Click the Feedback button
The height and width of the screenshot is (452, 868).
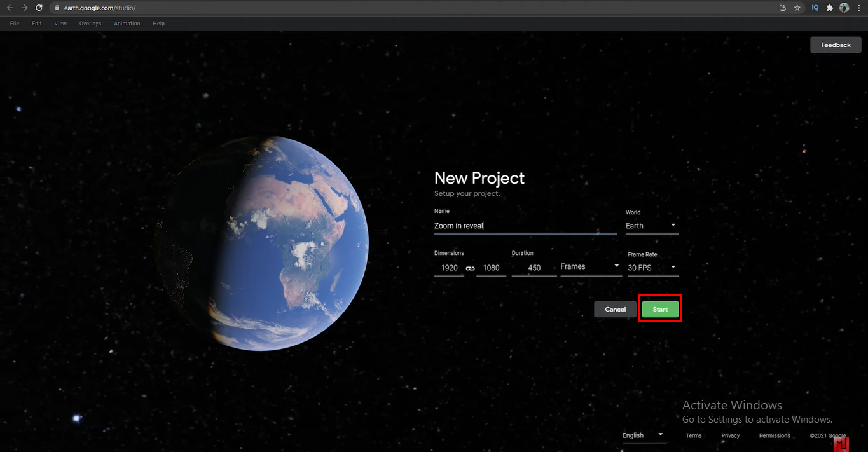coord(836,45)
